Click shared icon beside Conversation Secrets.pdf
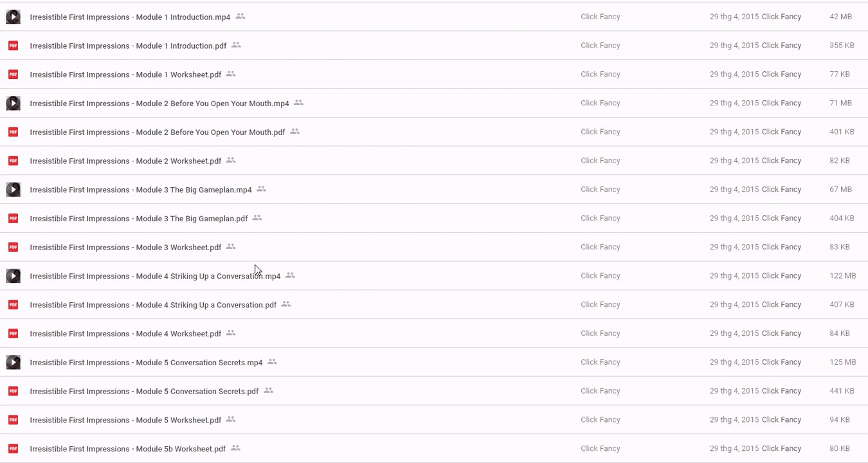Viewport: 868px width, 463px height. tap(269, 390)
